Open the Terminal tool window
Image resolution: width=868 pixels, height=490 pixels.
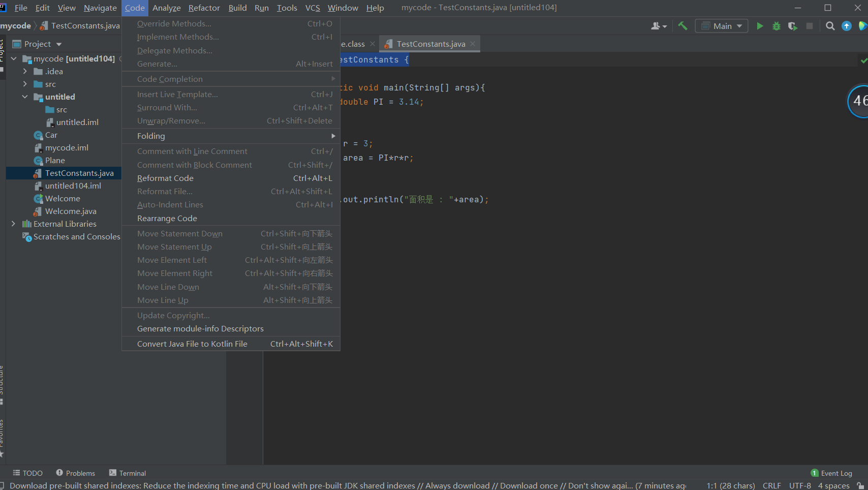coord(128,473)
